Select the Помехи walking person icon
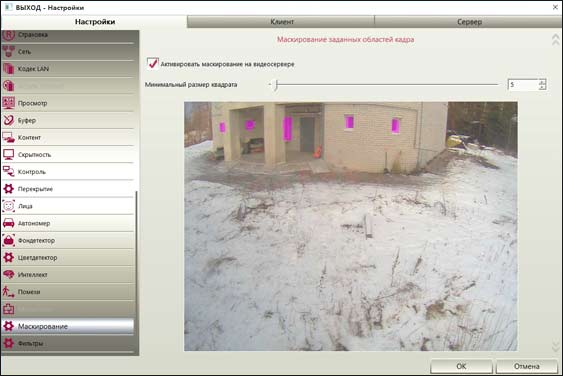Screen dimensions: 563x376 pyautogui.click(x=9, y=292)
